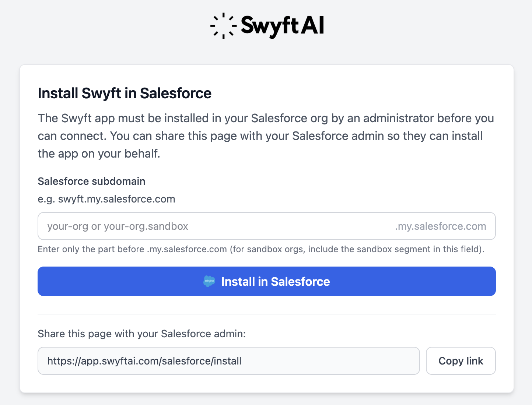Image resolution: width=532 pixels, height=405 pixels.
Task: Click the line "The Swyft app must be installed"
Action: (265, 118)
